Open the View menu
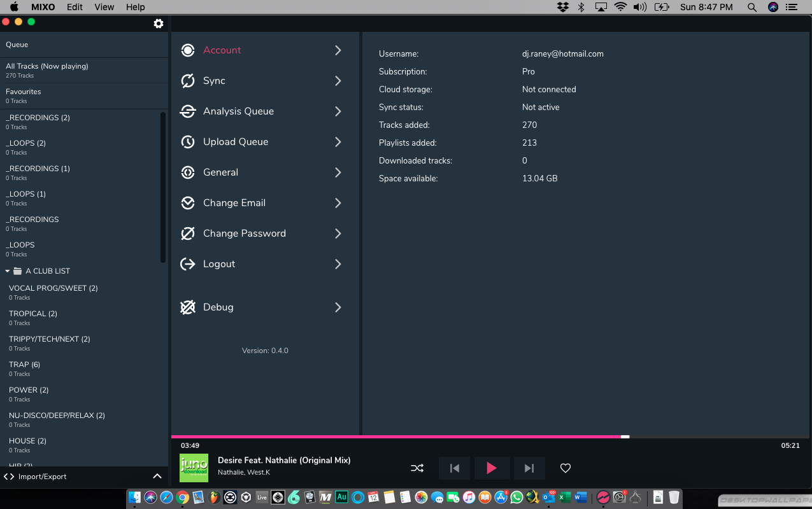812x509 pixels. click(104, 7)
